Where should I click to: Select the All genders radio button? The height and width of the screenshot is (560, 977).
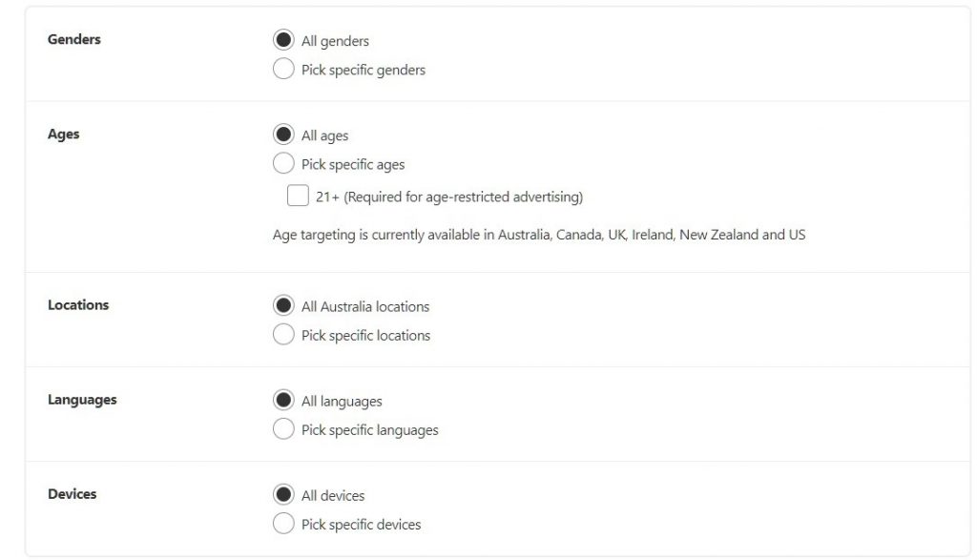click(283, 40)
